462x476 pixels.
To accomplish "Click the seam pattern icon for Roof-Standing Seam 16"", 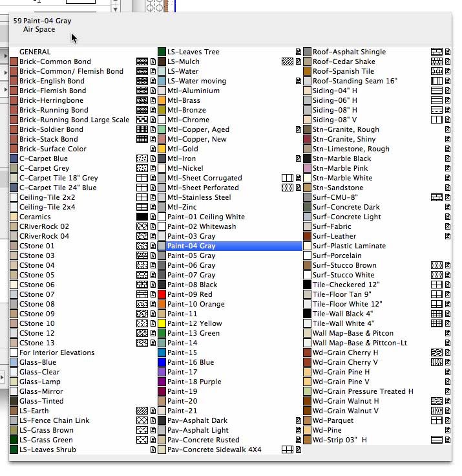I will coord(437,81).
